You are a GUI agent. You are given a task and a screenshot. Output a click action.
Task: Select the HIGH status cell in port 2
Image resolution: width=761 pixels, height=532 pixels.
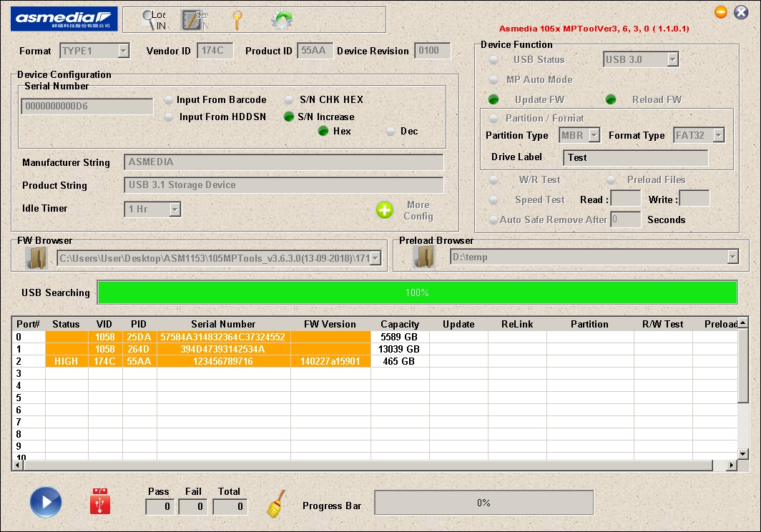[67, 361]
